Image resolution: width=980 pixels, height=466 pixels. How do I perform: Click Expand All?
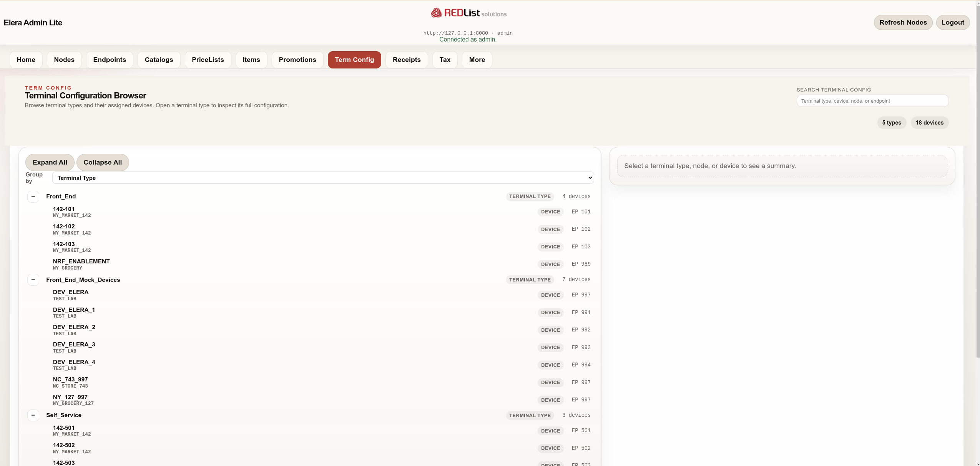(x=50, y=162)
